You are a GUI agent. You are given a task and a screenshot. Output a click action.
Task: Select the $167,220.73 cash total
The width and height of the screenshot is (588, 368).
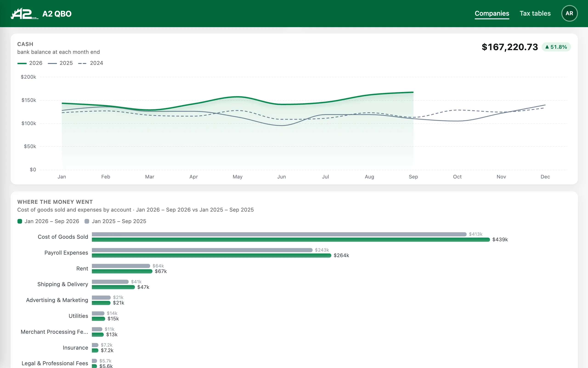[510, 47]
